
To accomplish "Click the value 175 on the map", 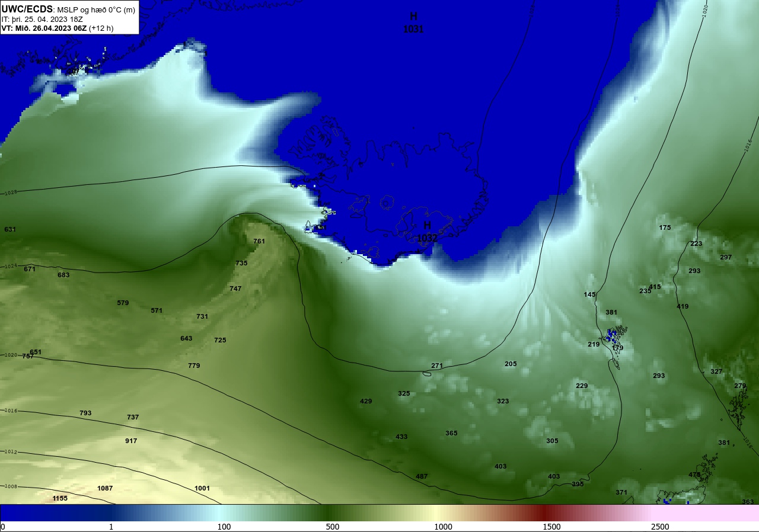I will click(x=665, y=227).
